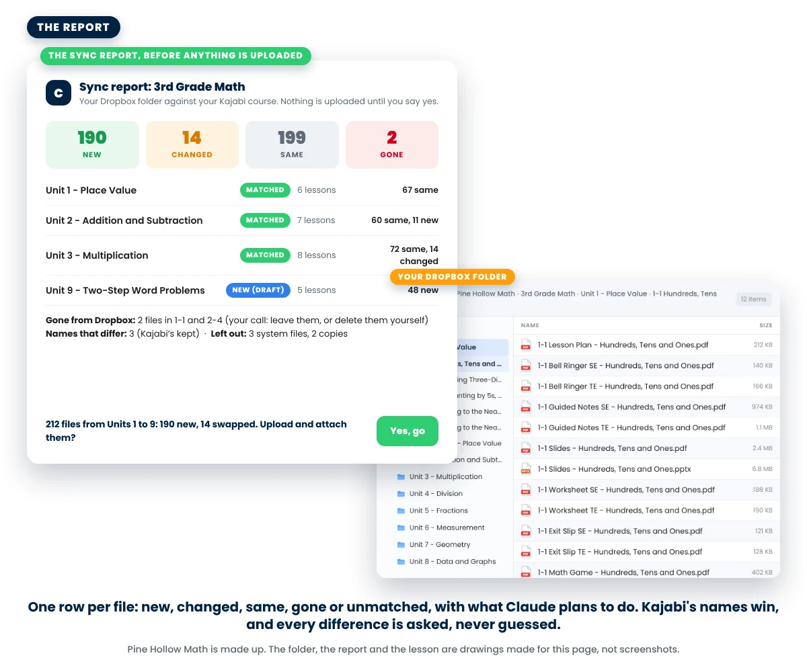This screenshot has height=672, width=807.
Task: Open Unit 3 - Multiplication report row title
Action: pyautogui.click(x=97, y=255)
